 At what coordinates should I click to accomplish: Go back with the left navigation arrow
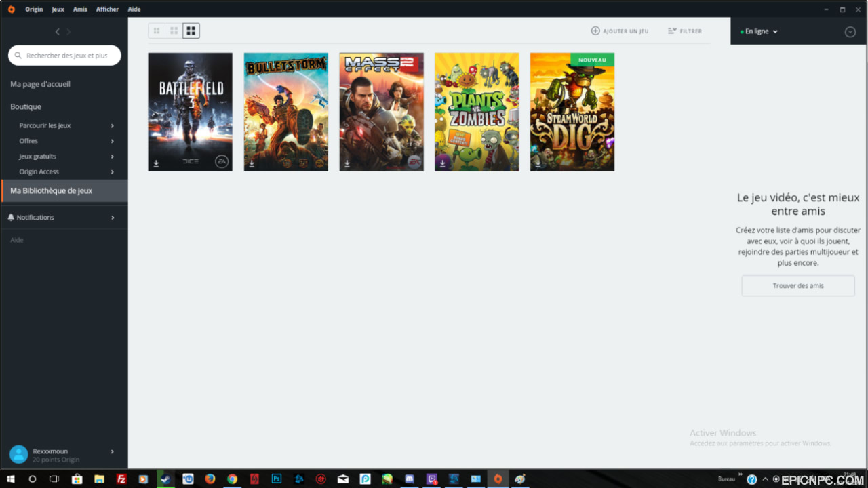pyautogui.click(x=58, y=32)
